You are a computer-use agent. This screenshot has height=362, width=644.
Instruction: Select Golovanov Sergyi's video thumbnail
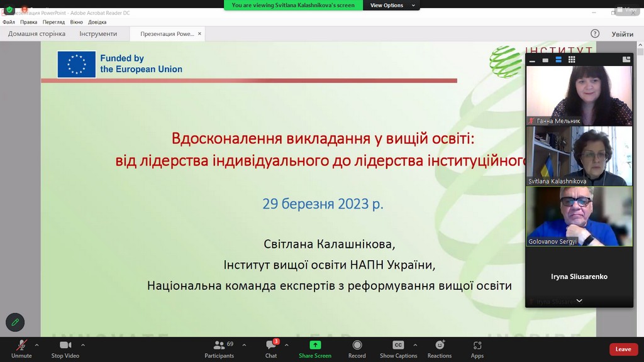tap(579, 216)
